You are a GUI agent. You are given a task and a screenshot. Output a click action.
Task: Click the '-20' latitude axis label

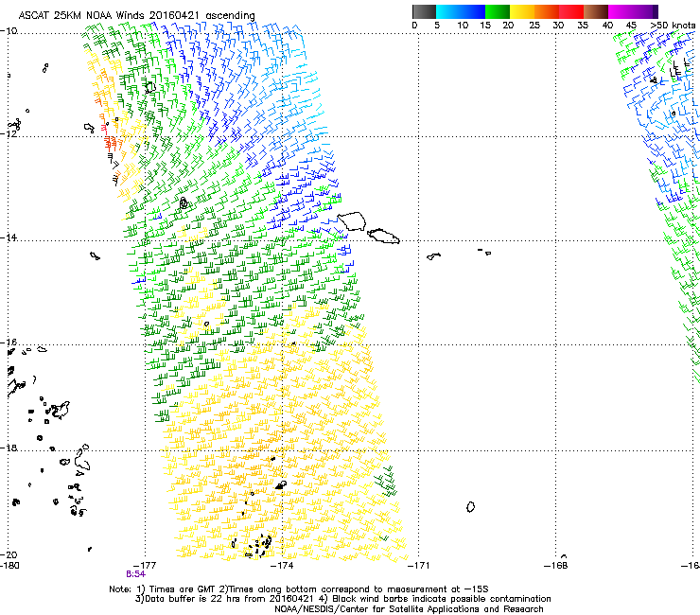click(x=9, y=554)
